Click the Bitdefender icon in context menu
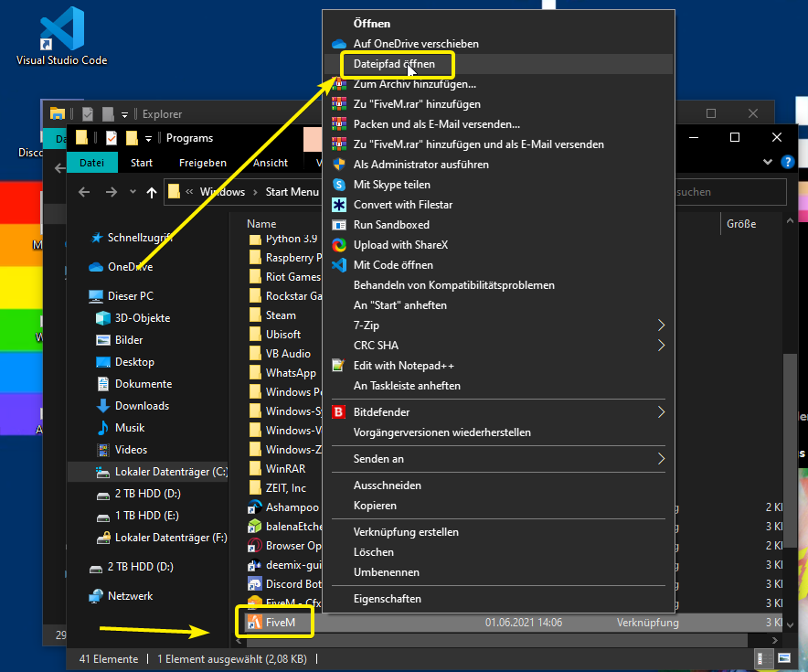The image size is (808, 672). [339, 412]
